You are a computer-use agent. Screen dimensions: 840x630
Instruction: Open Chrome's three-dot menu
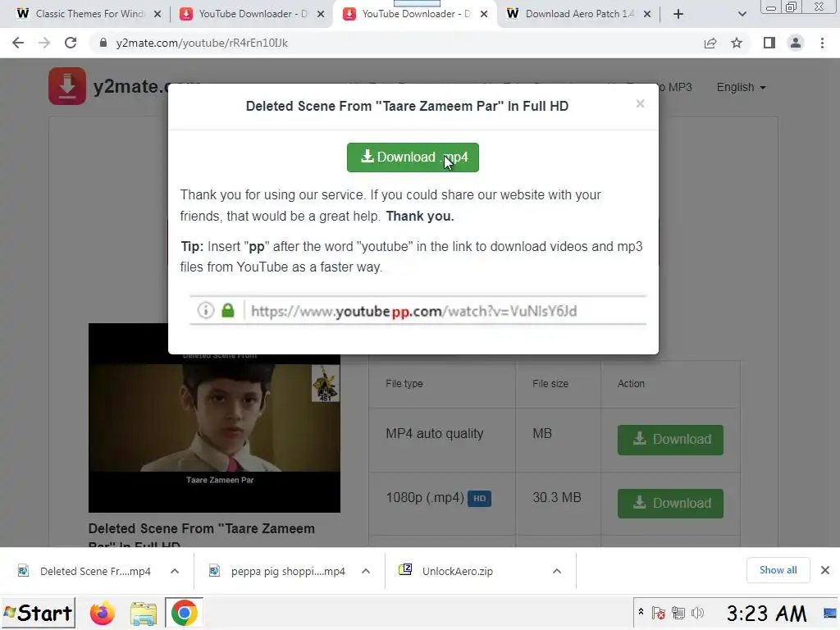[x=822, y=43]
